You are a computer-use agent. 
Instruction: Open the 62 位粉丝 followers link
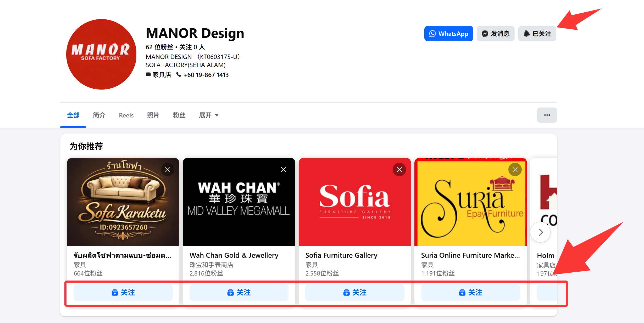click(x=159, y=47)
